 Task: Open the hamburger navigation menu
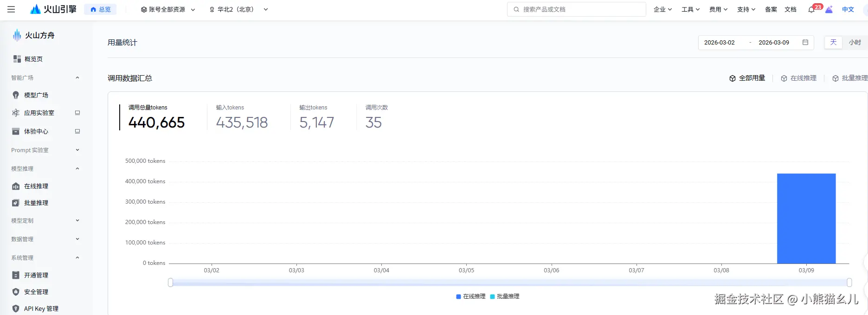[x=11, y=9]
